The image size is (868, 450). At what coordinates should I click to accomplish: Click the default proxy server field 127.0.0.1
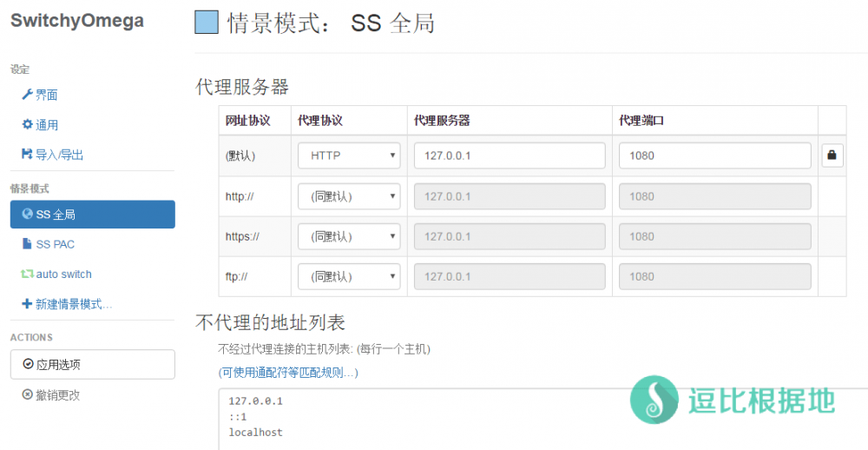point(510,156)
